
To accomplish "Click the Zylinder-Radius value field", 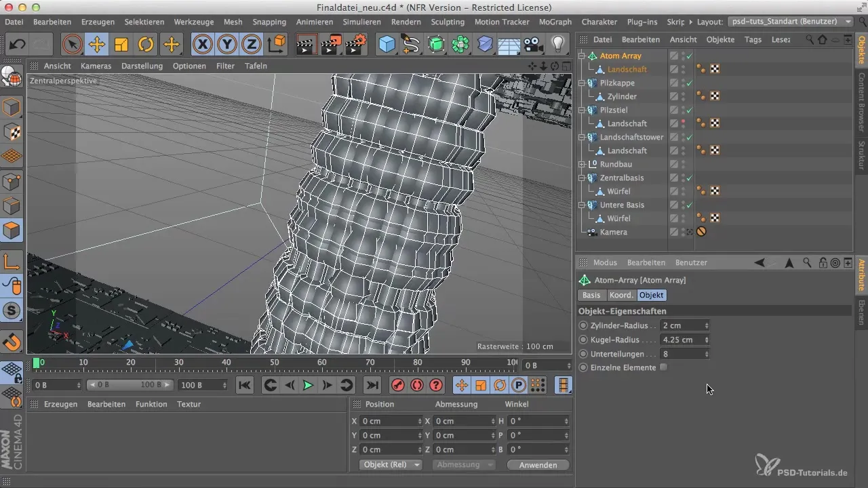I will [682, 326].
